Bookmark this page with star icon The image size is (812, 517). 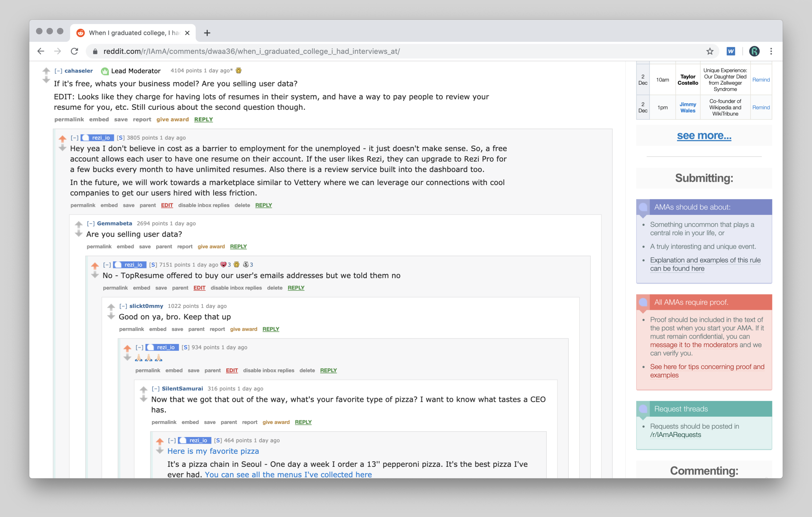coord(710,51)
